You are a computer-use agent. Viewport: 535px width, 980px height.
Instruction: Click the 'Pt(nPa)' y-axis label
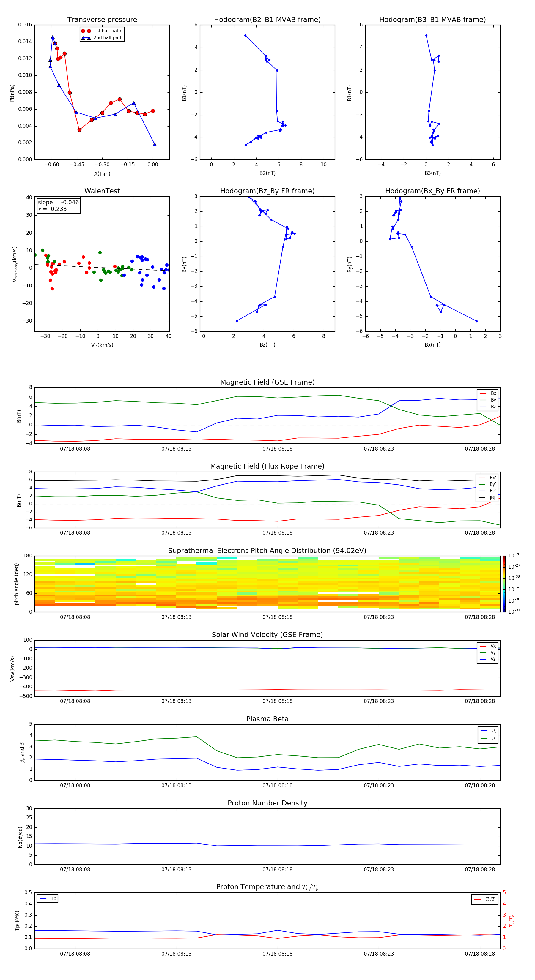12,92
